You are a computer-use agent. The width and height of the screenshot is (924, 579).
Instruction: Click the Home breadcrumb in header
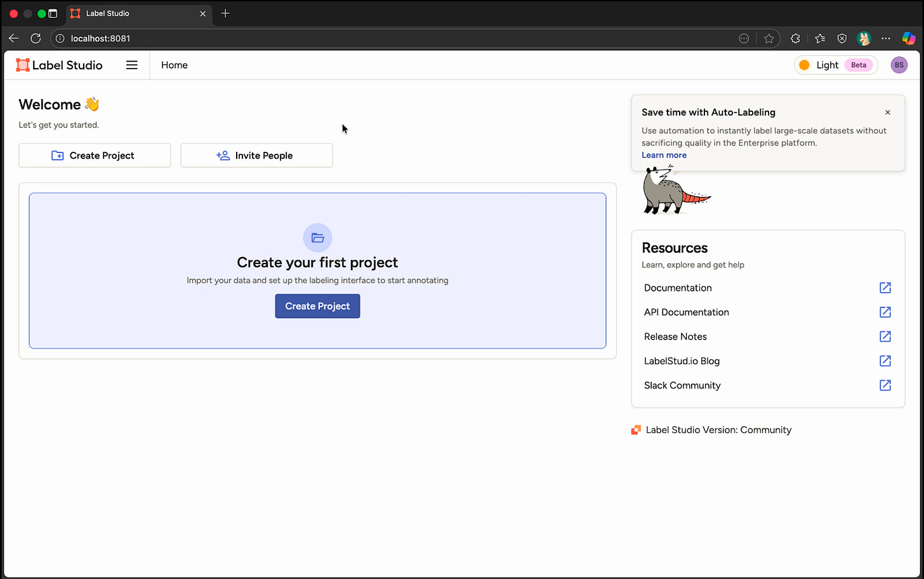175,65
